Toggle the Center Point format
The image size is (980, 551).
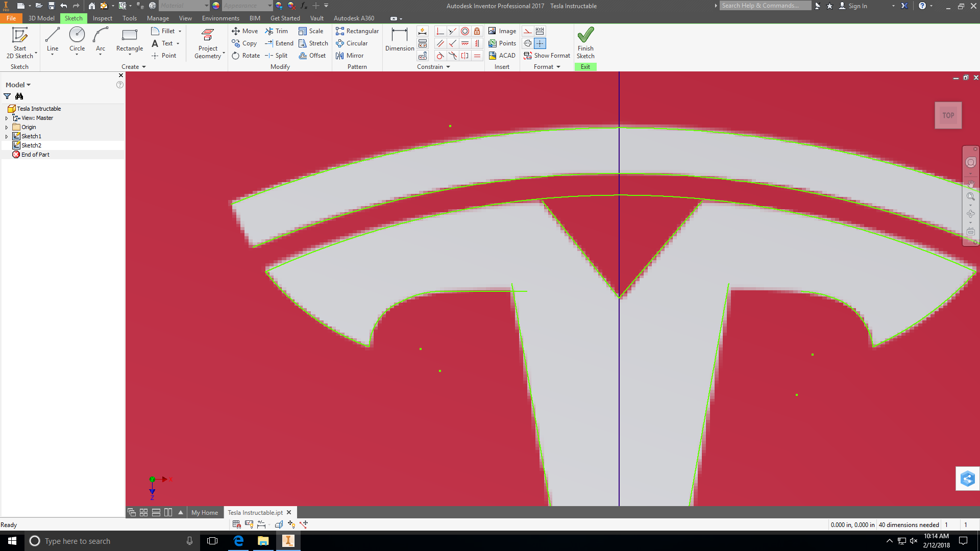pyautogui.click(x=540, y=43)
